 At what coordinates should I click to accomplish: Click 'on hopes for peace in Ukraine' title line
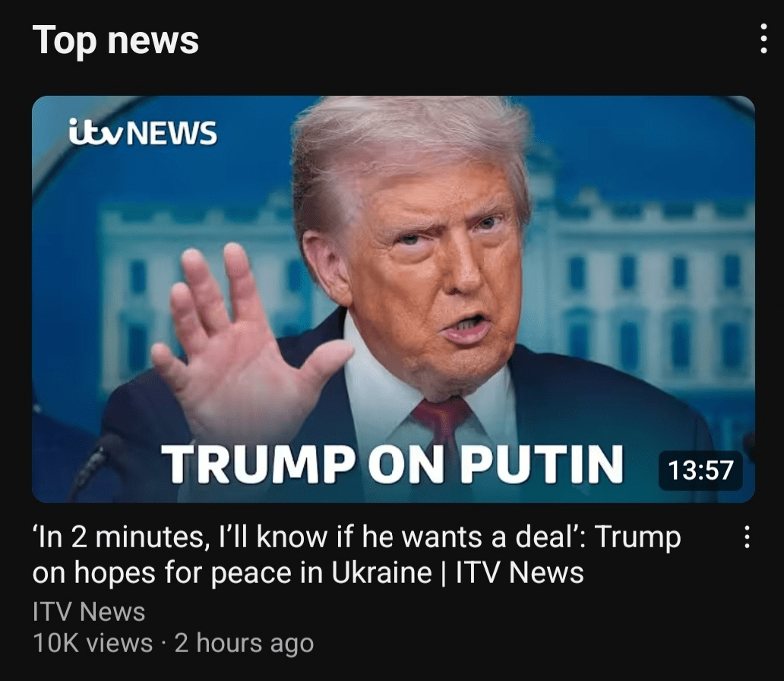tap(232, 573)
